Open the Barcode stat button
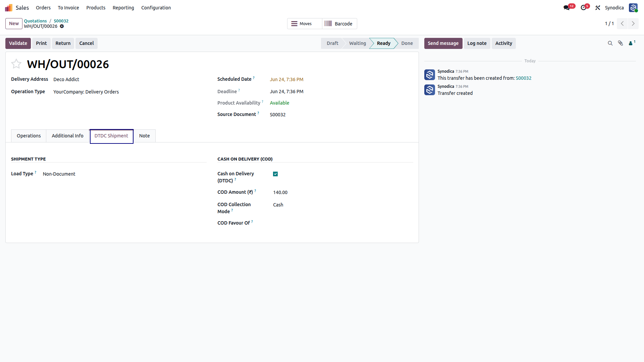The height and width of the screenshot is (362, 644). (x=339, y=23)
